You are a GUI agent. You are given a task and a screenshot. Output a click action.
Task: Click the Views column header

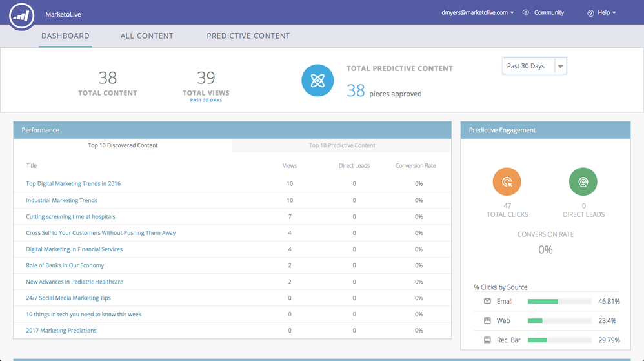tap(290, 166)
